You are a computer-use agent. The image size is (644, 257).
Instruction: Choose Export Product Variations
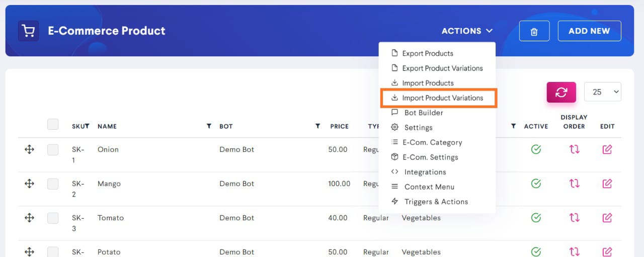coord(437,68)
